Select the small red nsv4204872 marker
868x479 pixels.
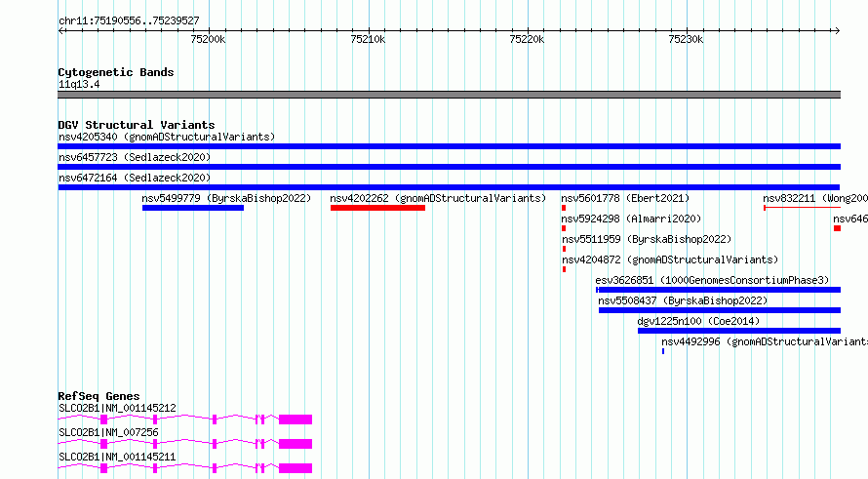click(564, 269)
